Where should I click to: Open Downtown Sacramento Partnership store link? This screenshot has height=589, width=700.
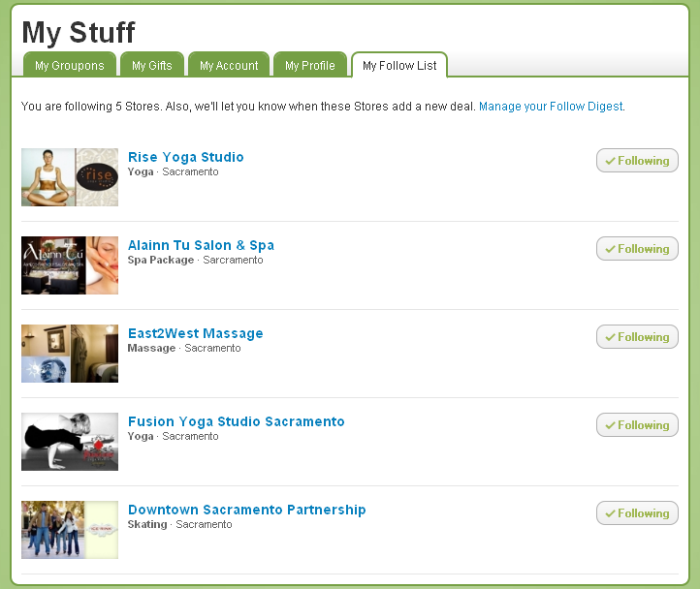(x=246, y=510)
